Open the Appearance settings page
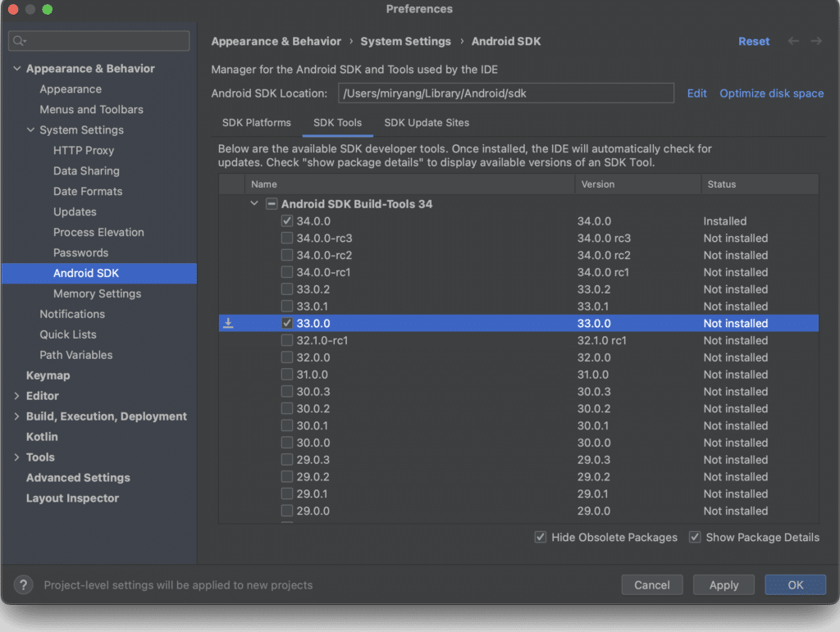The height and width of the screenshot is (632, 840). pos(71,89)
